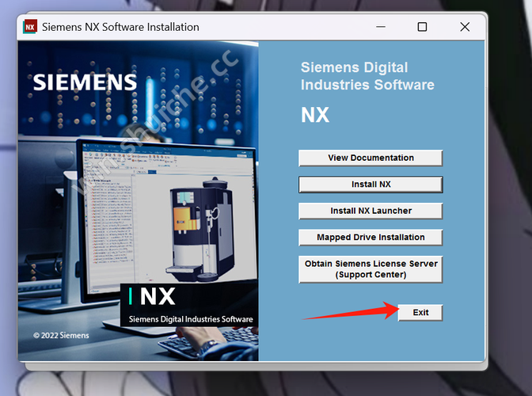This screenshot has height=396, width=532.
Task: Open the View Documentation button
Action: click(370, 158)
